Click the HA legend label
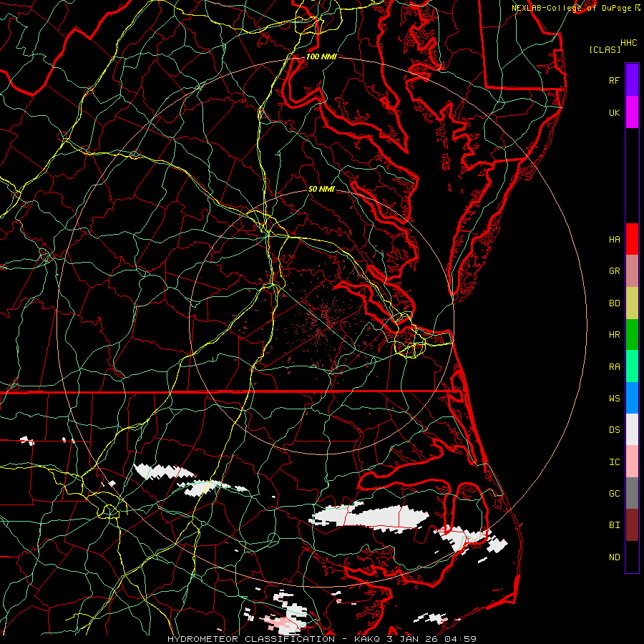The image size is (644, 644). [x=614, y=239]
